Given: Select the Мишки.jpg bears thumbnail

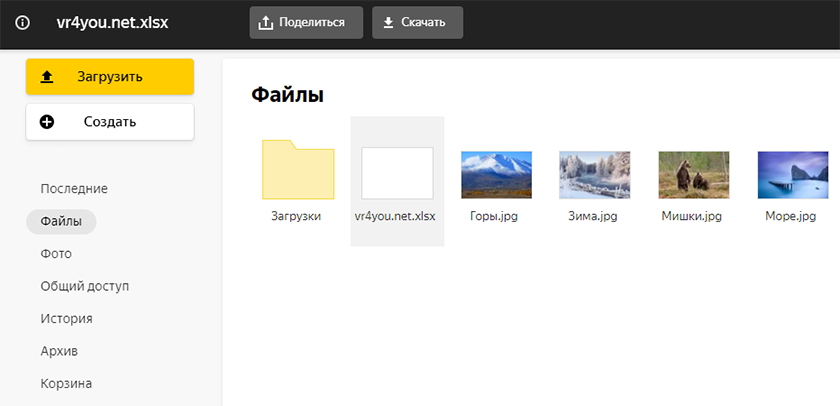Looking at the screenshot, I should (694, 175).
